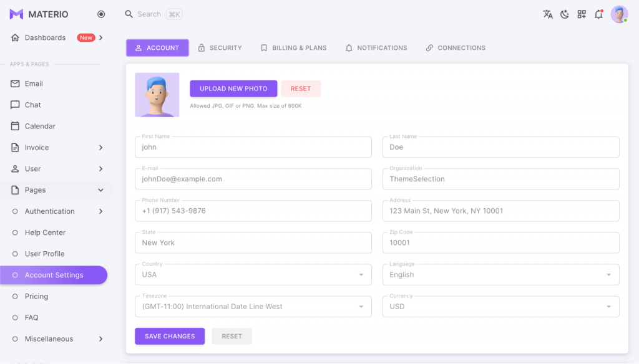Click the New badge on Dashboards
The height and width of the screenshot is (364, 639).
click(85, 37)
